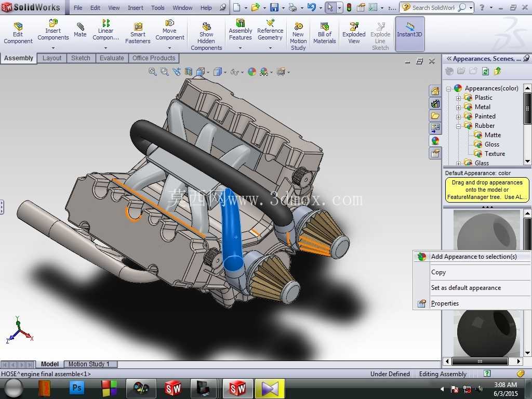
Task: Open the Motion Study 1 tab
Action: click(89, 364)
